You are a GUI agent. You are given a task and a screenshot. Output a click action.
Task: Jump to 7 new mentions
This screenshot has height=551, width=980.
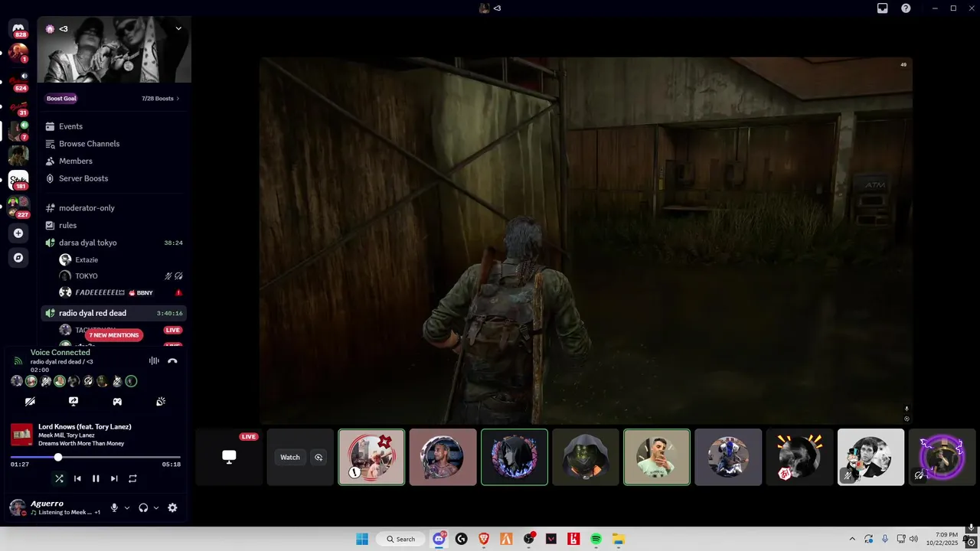tap(113, 335)
